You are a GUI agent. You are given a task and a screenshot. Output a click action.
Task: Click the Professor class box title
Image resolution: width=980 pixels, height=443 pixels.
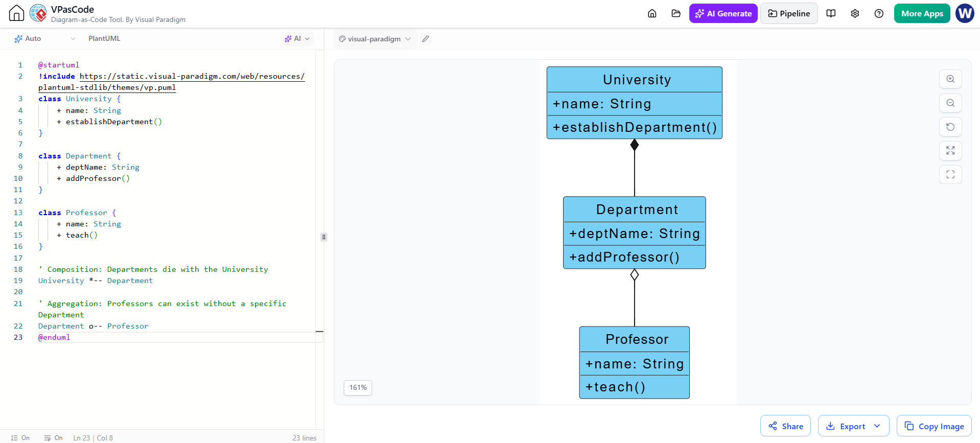(637, 339)
